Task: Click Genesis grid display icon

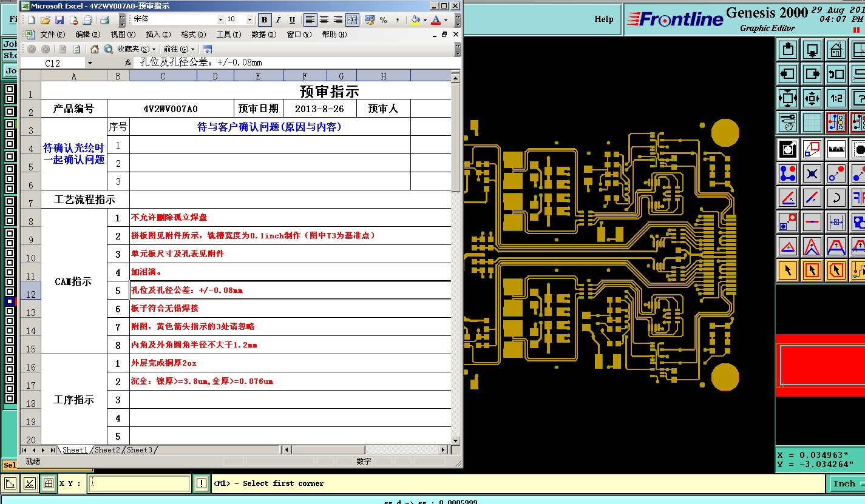Action: pyautogui.click(x=812, y=123)
